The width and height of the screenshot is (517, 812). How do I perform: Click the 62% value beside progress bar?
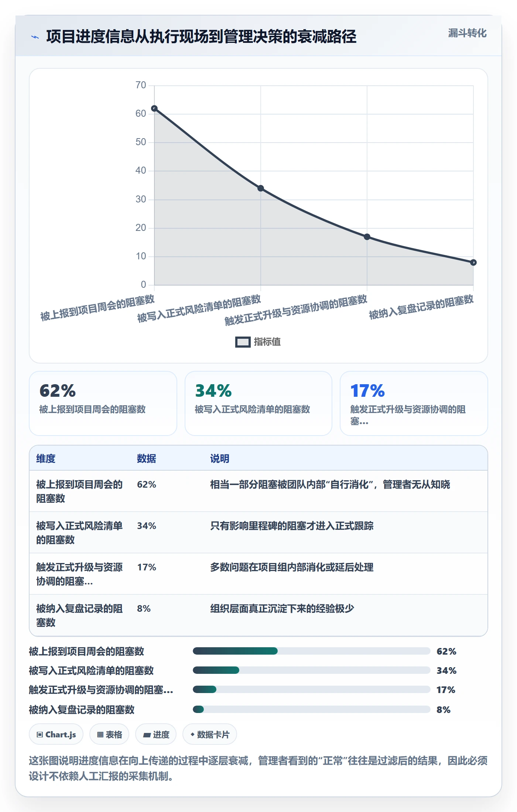[x=446, y=651]
